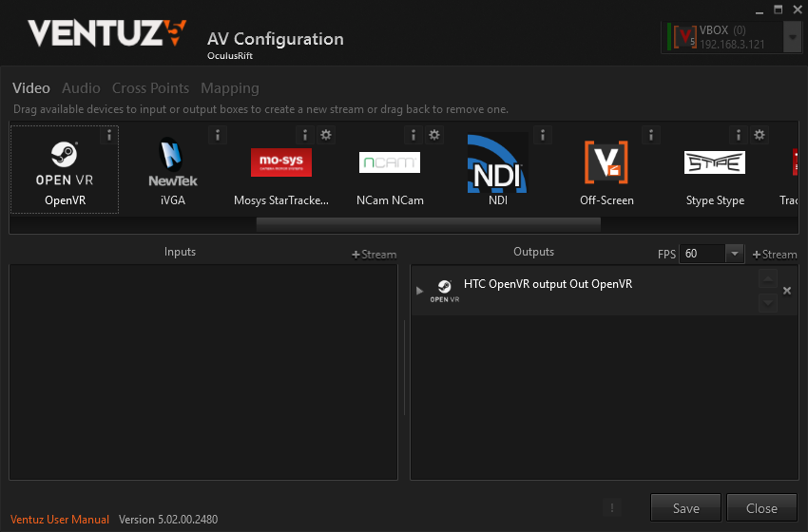Image resolution: width=808 pixels, height=532 pixels.
Task: Open the Cross Points tab
Action: pos(150,88)
